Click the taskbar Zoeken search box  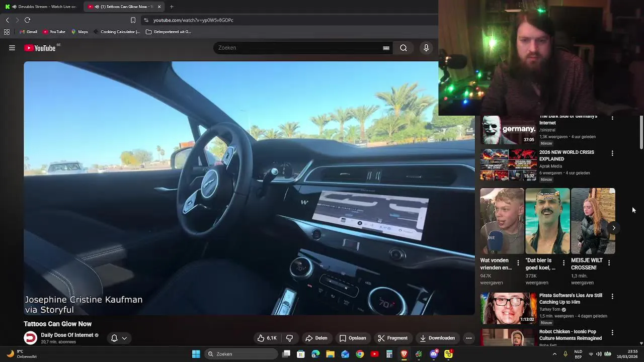242,354
